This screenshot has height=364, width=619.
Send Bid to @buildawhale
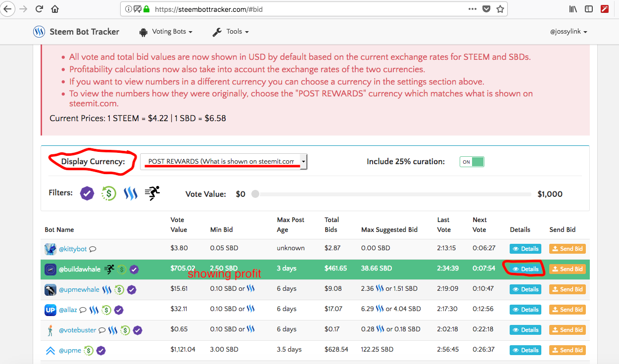tap(568, 269)
